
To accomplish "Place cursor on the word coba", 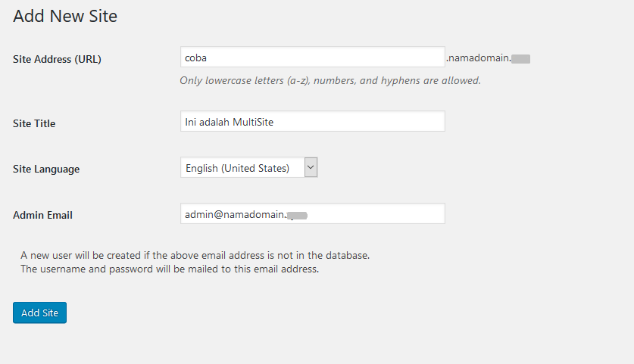I will coord(195,58).
